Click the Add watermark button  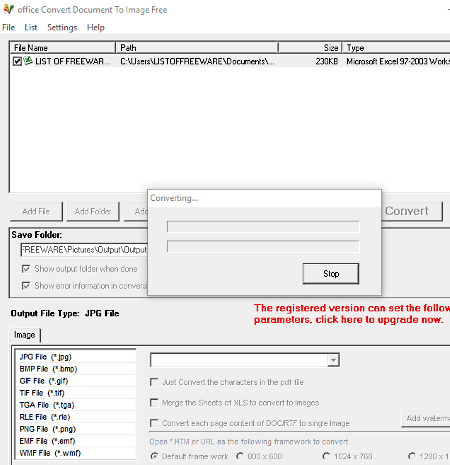pyautogui.click(x=426, y=418)
